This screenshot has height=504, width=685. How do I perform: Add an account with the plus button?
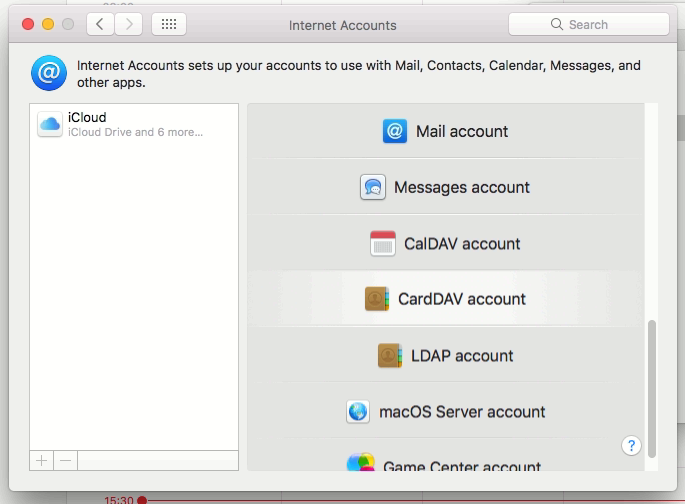pos(42,460)
